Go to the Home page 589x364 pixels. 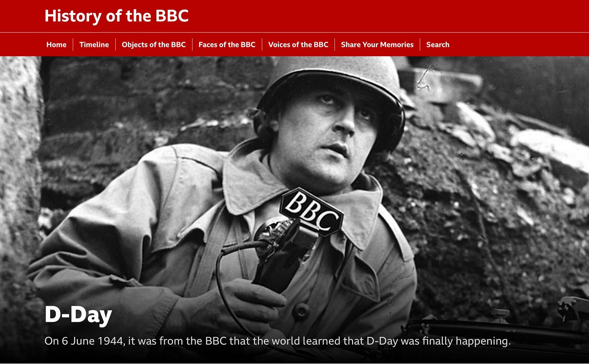pos(56,44)
